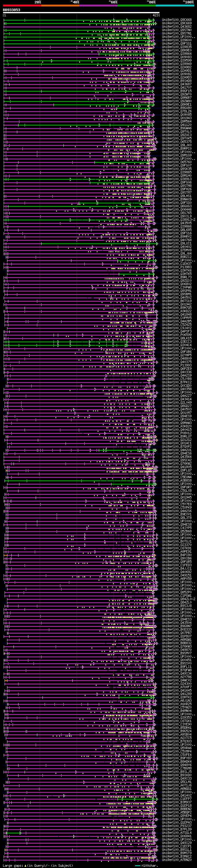Select the UniRef100_Q3HTK5 row label

pos(177,274)
